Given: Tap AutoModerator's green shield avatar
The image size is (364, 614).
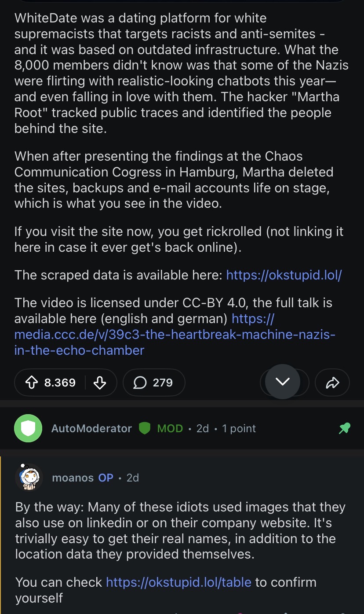Looking at the screenshot, I should point(28,428).
